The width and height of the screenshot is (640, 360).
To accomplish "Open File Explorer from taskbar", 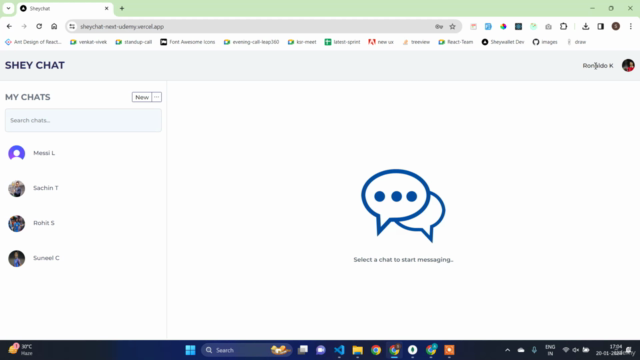I will tap(358, 350).
